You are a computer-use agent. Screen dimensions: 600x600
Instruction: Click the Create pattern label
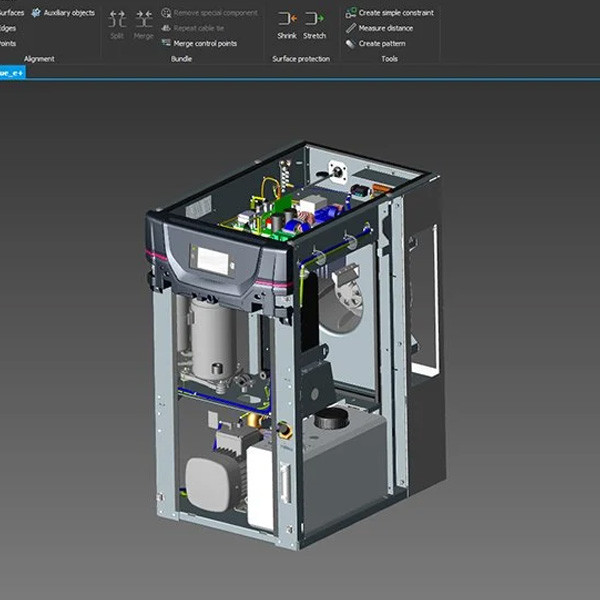(x=382, y=44)
